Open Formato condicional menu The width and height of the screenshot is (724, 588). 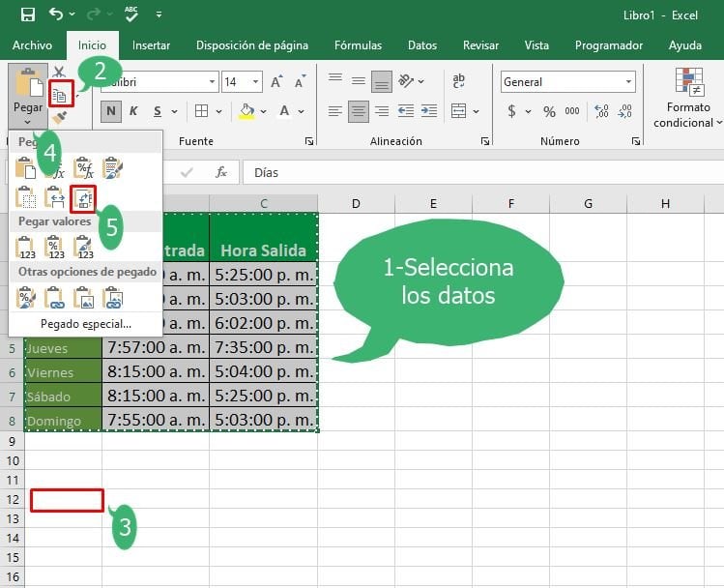[x=688, y=98]
